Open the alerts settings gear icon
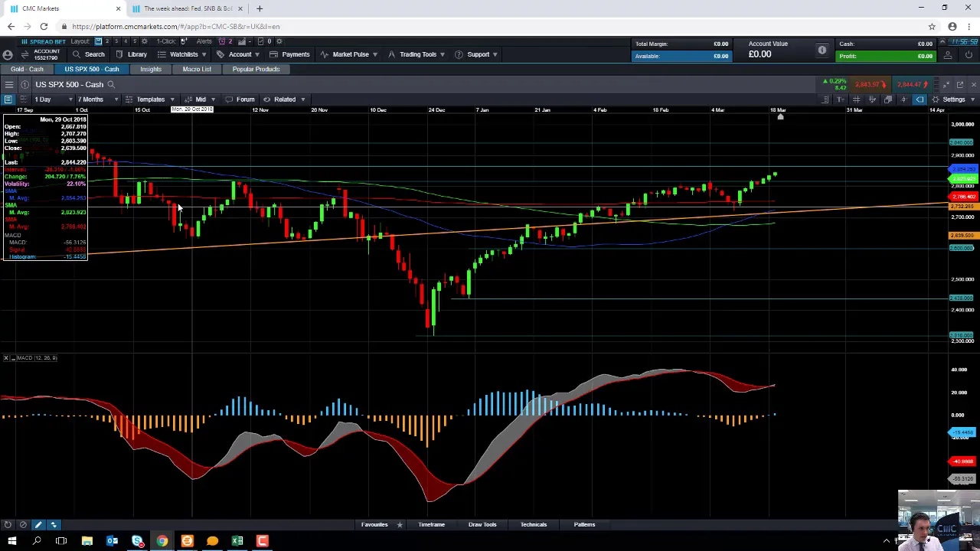 click(279, 41)
